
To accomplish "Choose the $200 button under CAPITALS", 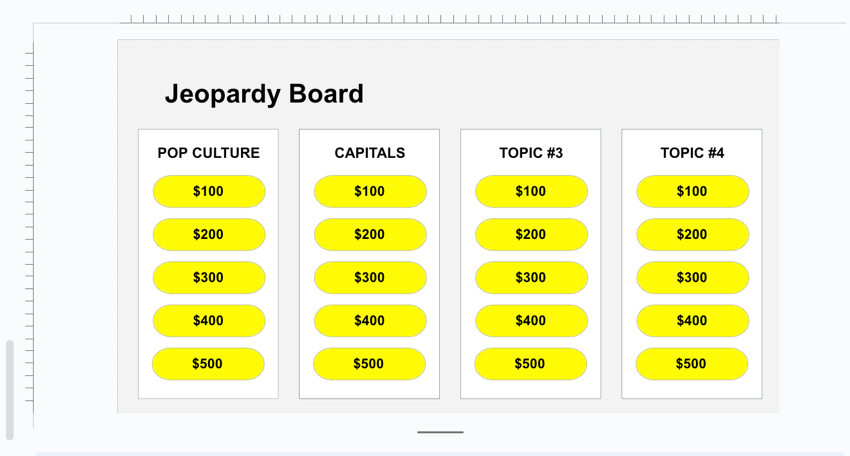I will coord(369,234).
